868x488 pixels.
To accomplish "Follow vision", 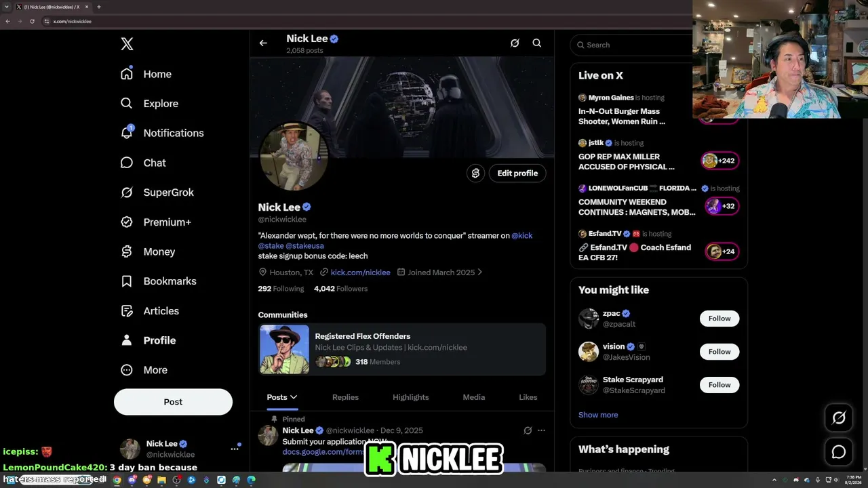I will pyautogui.click(x=719, y=352).
